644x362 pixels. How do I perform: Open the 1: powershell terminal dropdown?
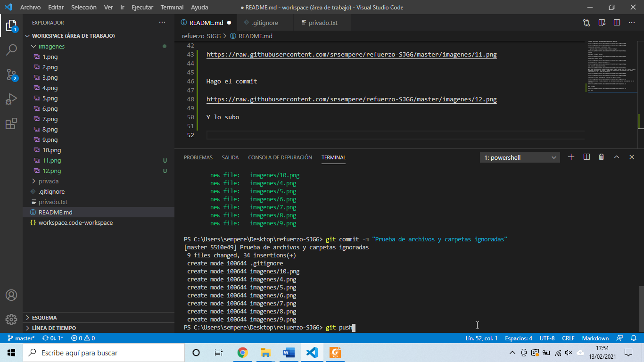click(520, 157)
